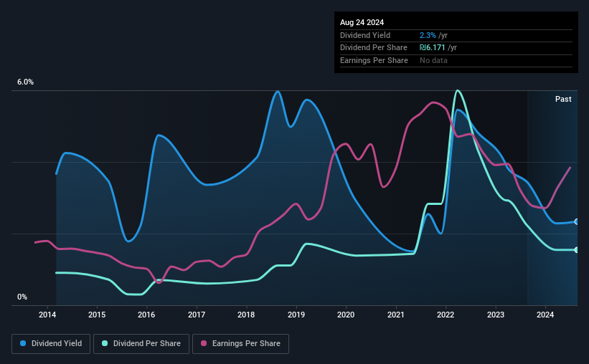Click the teal Dividend Per Share endpoint marker

point(577,250)
